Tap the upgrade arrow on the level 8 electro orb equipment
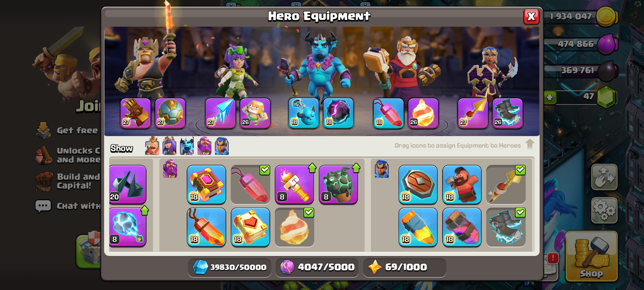Viewport: 644px width, 290px height. tap(145, 211)
